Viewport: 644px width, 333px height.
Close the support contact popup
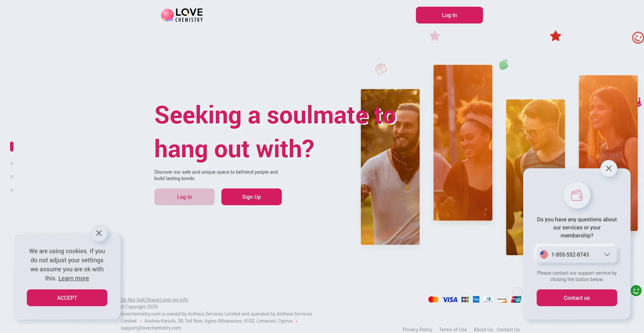coord(609,168)
